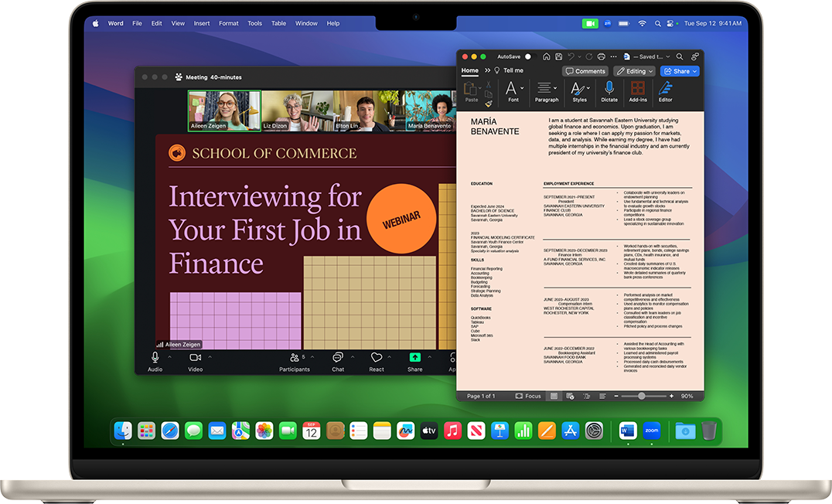
Task: Click the zoom out minus button
Action: click(616, 397)
